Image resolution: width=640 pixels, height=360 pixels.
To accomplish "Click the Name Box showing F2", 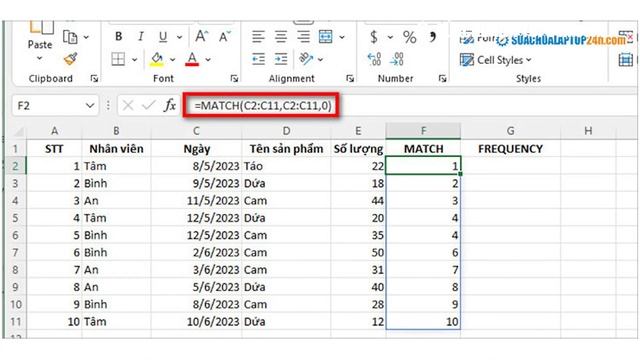I will click(48, 106).
